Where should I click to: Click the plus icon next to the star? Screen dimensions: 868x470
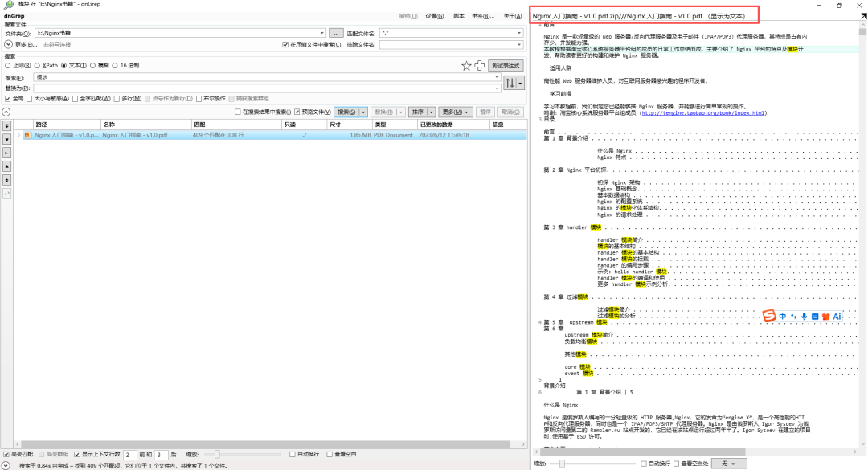479,66
